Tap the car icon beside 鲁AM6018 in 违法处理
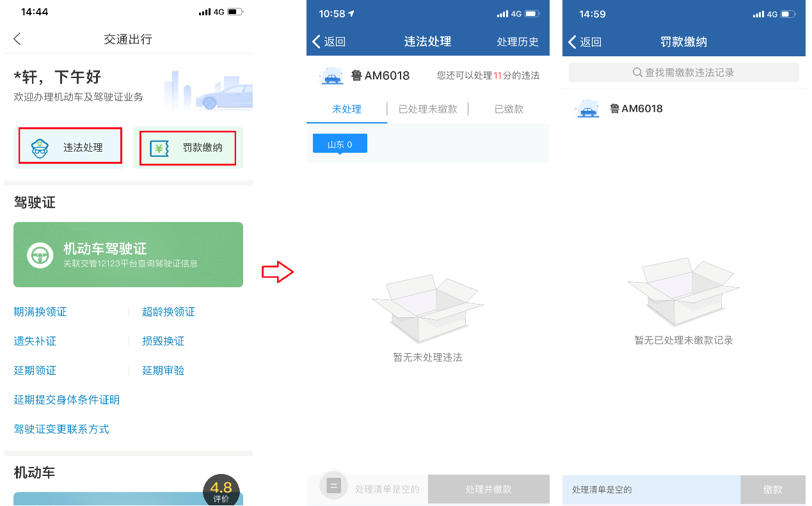Screen dimensions: 812x506 point(331,76)
